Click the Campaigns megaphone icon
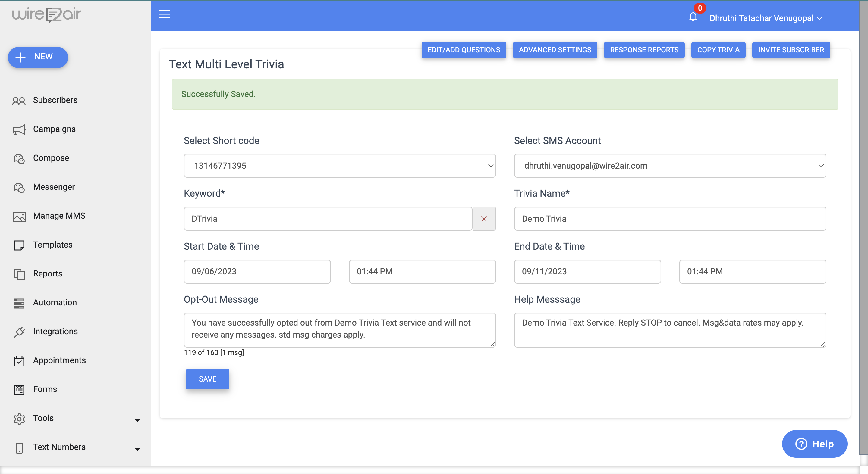Image resolution: width=868 pixels, height=474 pixels. pos(19,129)
